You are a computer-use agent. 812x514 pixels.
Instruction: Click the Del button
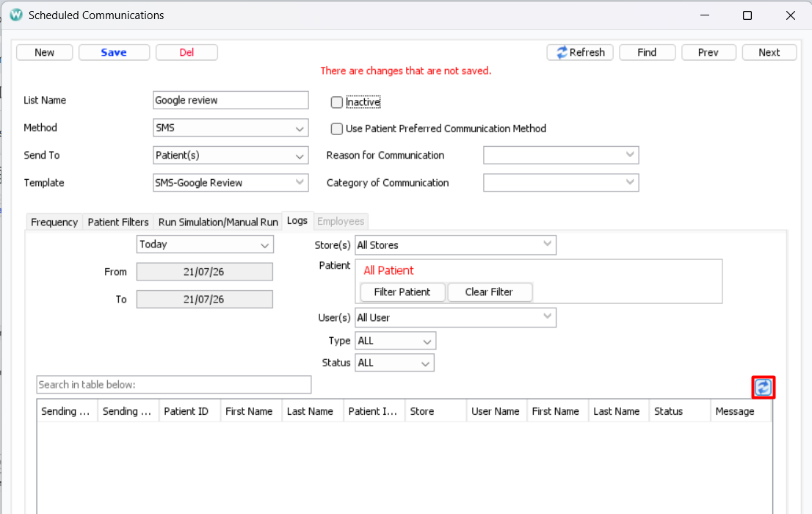pyautogui.click(x=186, y=52)
